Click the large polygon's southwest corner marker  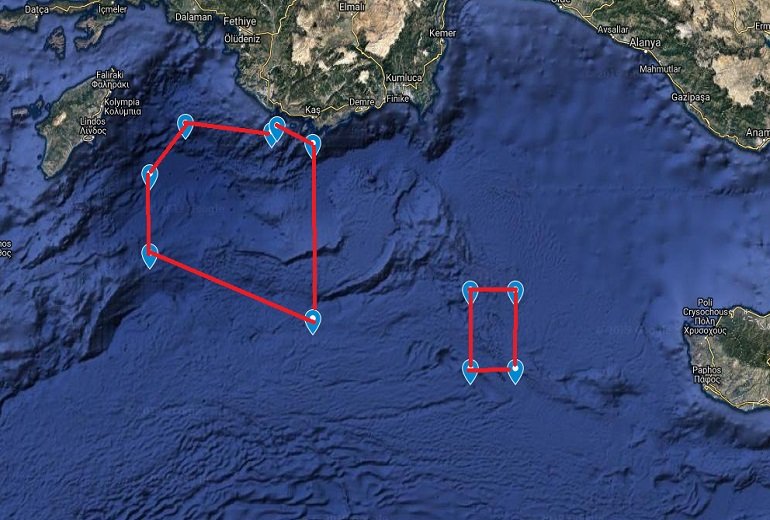[149, 256]
